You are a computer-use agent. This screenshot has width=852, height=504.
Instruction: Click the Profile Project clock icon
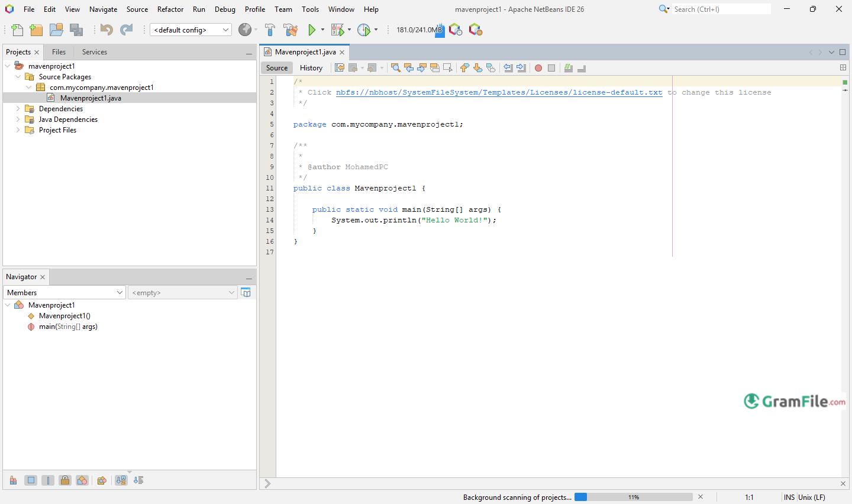tap(364, 30)
